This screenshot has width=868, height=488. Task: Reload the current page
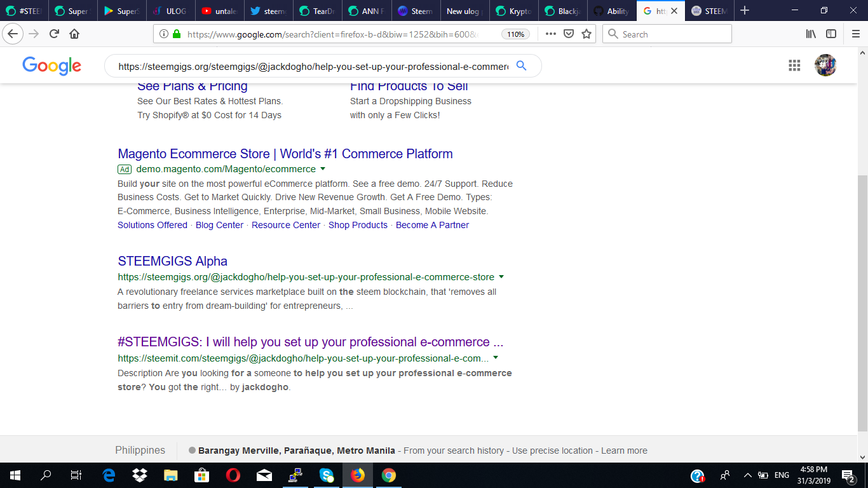[x=54, y=34]
